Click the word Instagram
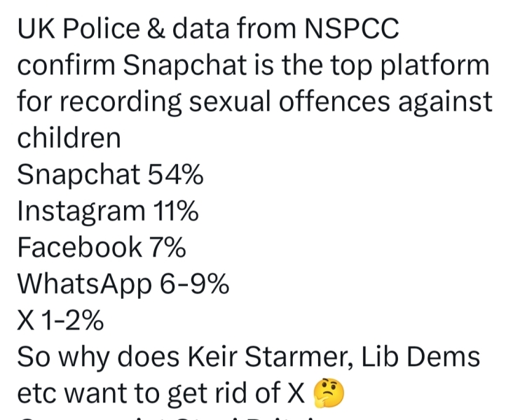The image size is (506, 420). point(79,211)
